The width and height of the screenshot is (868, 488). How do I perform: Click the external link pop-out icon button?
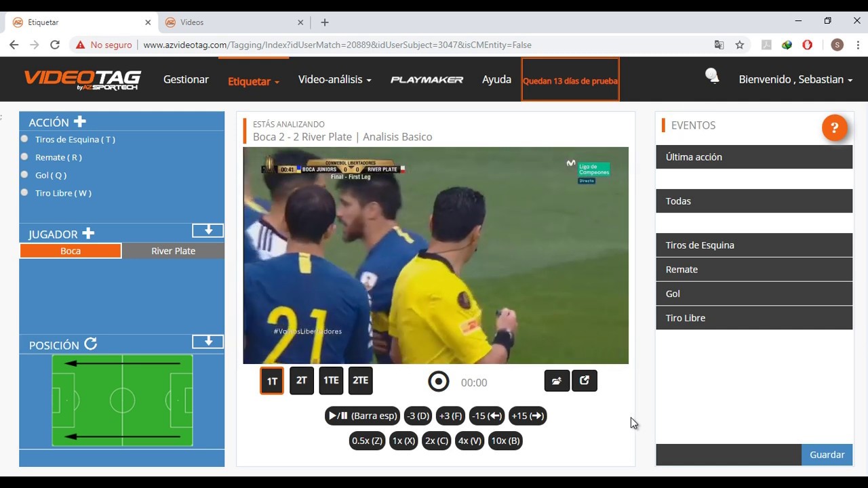coord(585,381)
